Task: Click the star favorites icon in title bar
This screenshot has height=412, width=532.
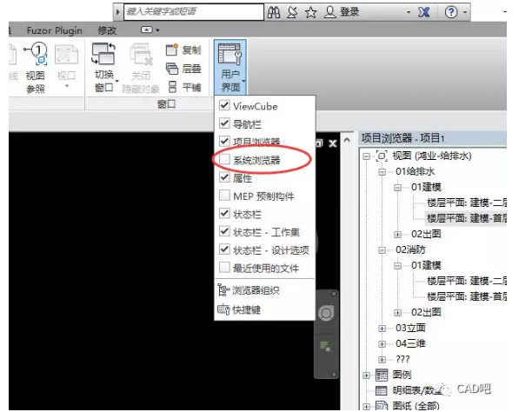Action: [312, 12]
